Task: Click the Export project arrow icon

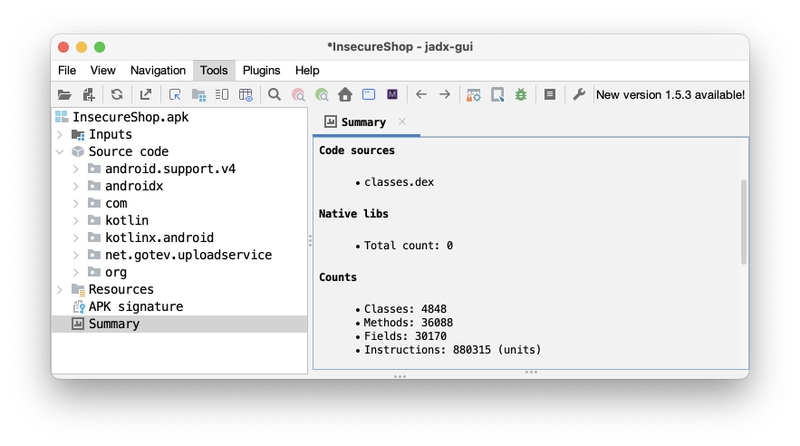Action: 146,94
